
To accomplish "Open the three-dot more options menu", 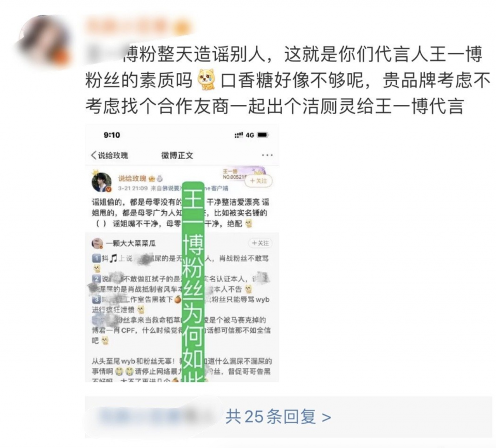I will coord(267,155).
